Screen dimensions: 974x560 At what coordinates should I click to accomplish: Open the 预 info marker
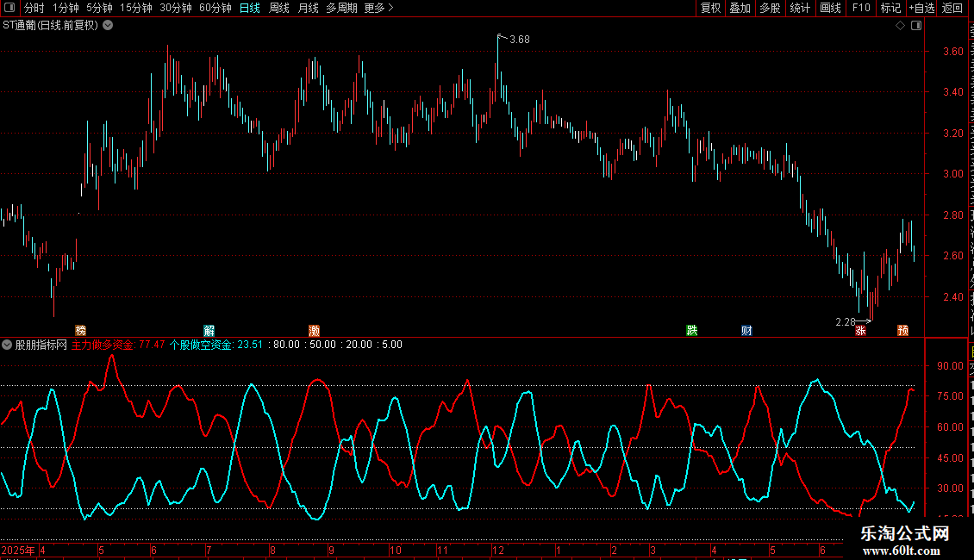(x=903, y=330)
